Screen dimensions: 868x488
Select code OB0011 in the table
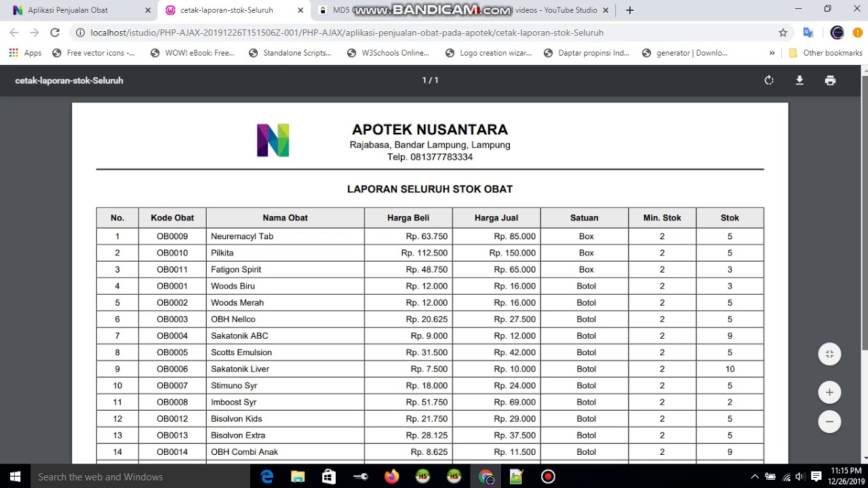click(172, 270)
